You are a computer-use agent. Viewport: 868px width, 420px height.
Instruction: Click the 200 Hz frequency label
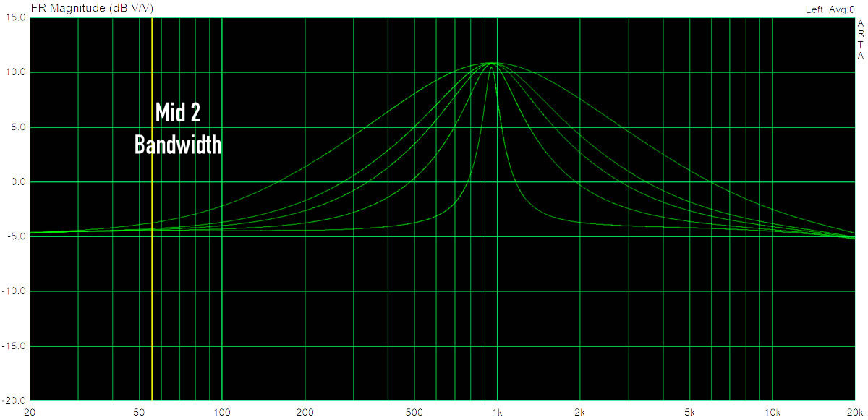[305, 412]
